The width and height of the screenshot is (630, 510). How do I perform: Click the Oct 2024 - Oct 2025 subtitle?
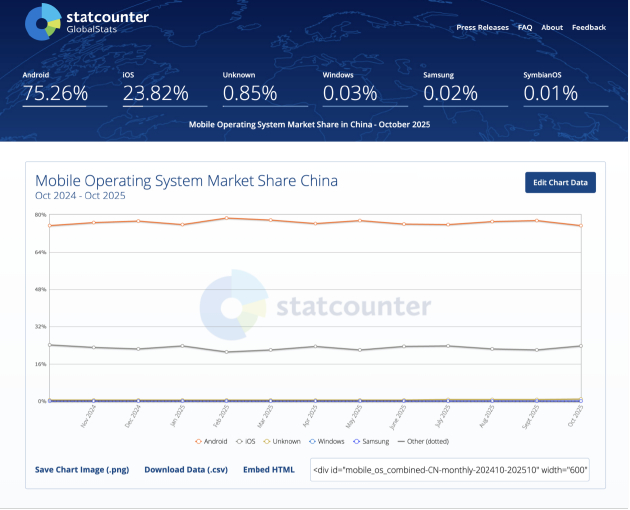[x=80, y=196]
